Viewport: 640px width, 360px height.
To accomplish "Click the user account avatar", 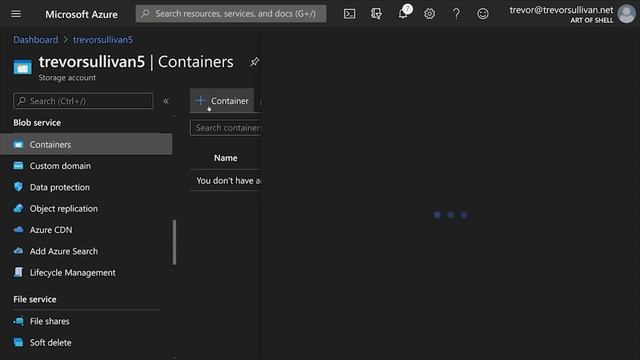I will [627, 14].
